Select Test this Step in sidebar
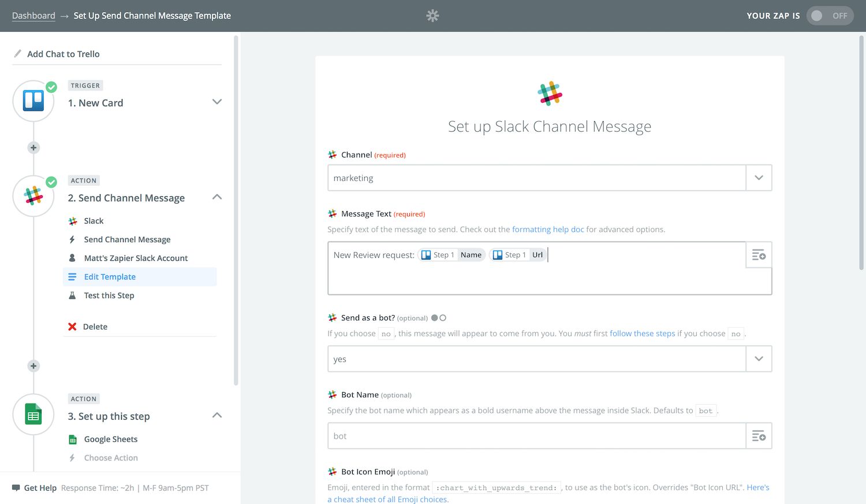The height and width of the screenshot is (504, 866). click(109, 296)
